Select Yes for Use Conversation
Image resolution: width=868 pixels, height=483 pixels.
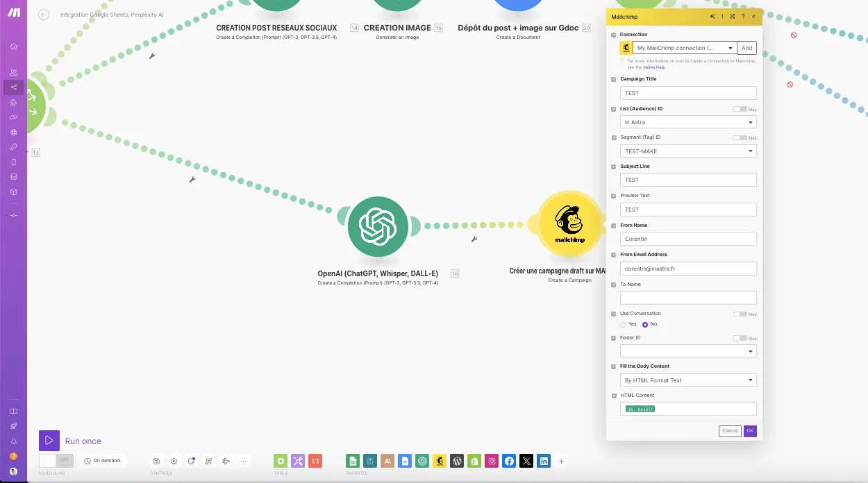click(623, 324)
